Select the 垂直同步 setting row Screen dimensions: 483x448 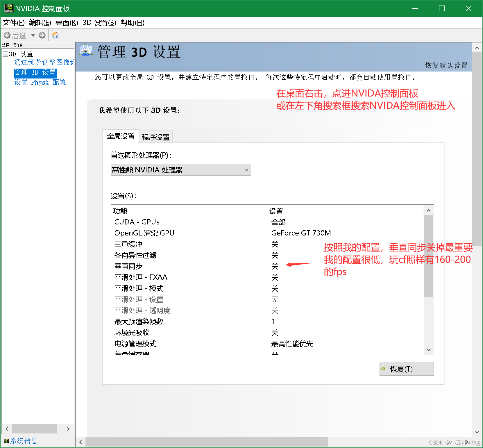pyautogui.click(x=267, y=266)
